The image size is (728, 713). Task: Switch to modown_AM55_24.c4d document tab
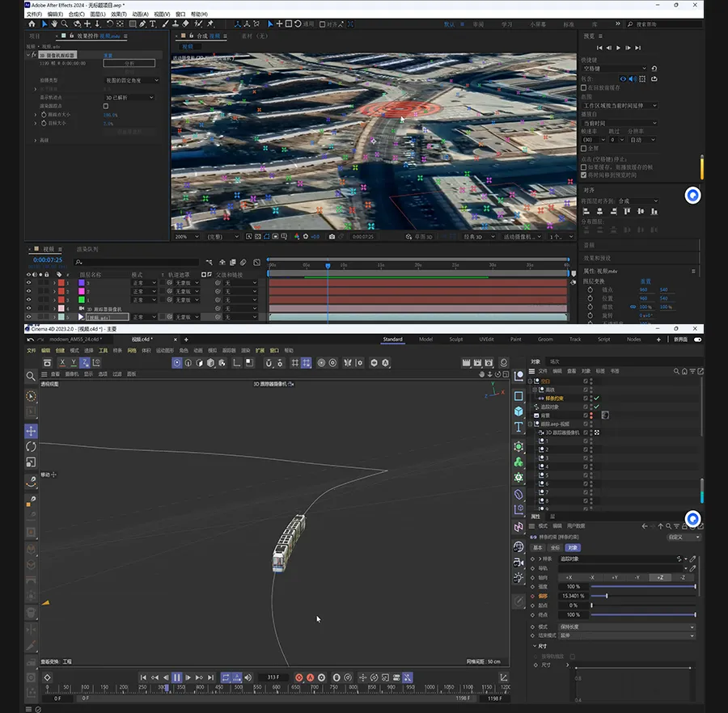76,340
